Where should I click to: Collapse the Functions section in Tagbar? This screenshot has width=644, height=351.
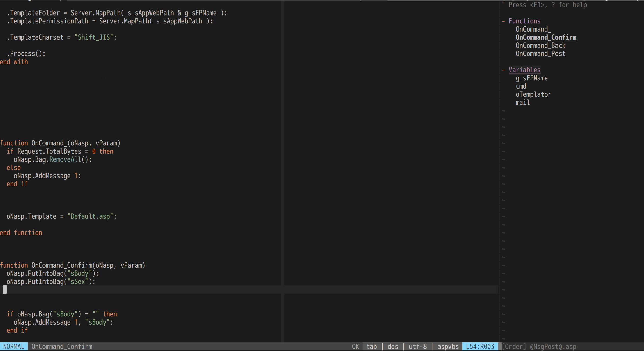(x=504, y=21)
